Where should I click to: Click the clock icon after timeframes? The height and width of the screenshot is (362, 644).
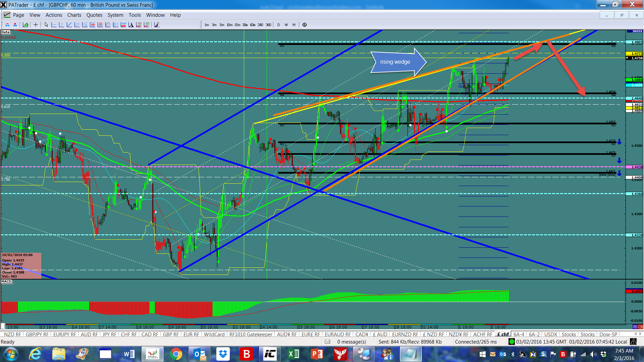(305, 25)
